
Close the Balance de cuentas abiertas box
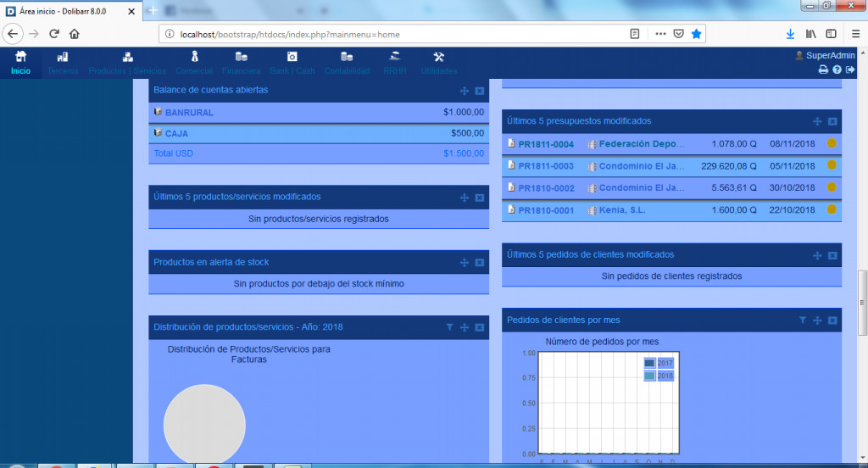480,91
